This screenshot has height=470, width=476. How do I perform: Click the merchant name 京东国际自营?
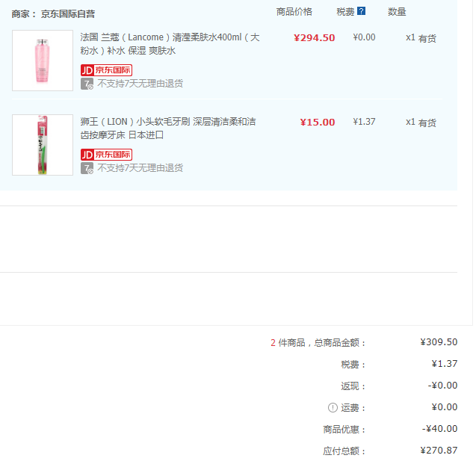[x=68, y=13]
